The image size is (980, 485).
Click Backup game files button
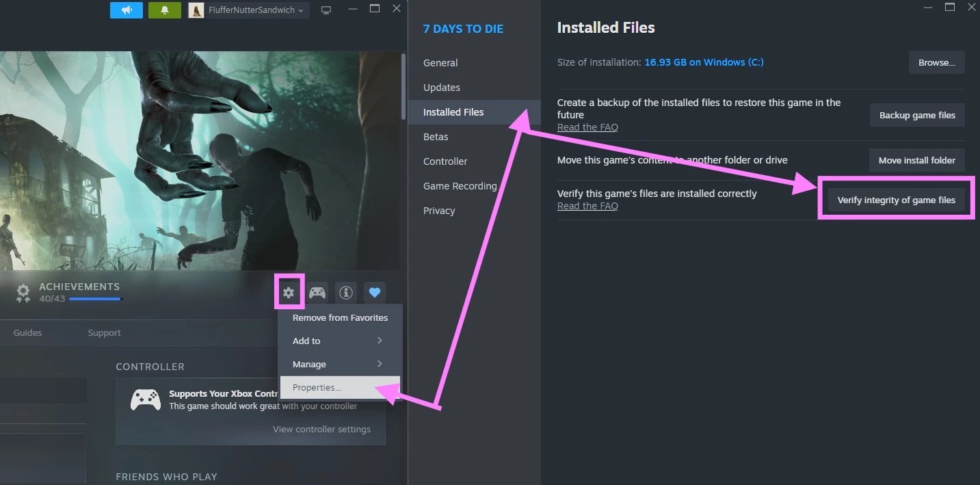point(917,115)
